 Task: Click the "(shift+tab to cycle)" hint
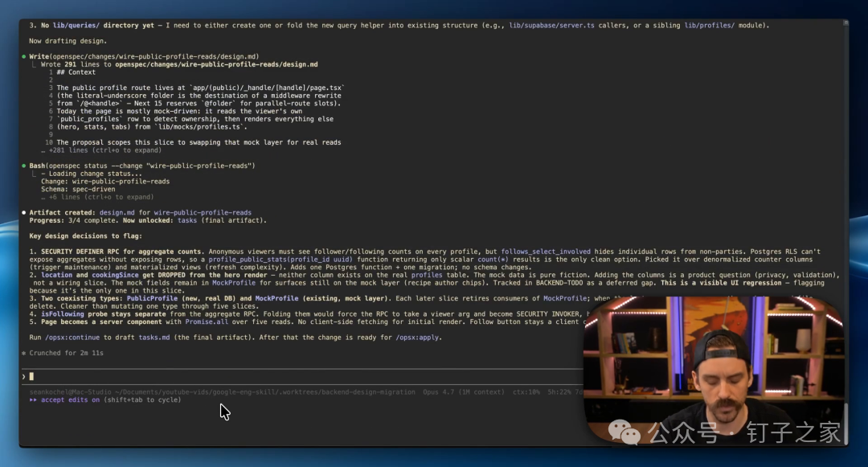142,399
